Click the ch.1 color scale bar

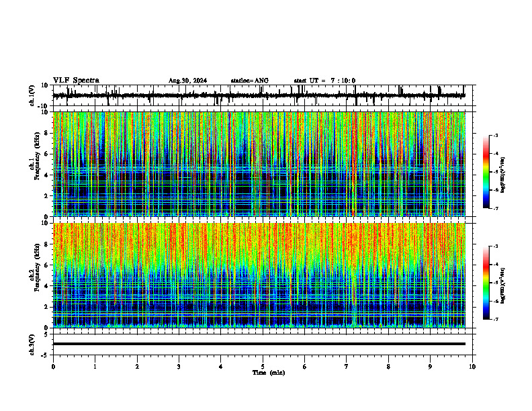coord(486,172)
